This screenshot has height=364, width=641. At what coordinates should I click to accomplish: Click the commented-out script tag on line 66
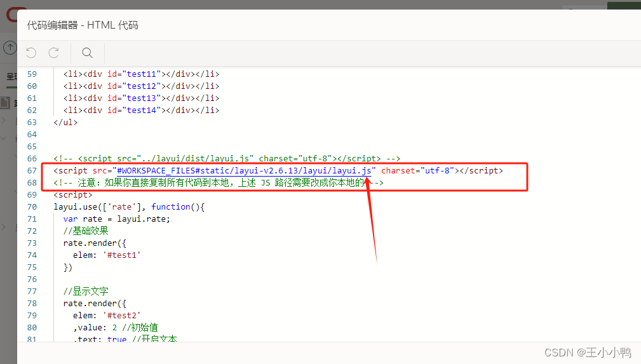(x=227, y=159)
